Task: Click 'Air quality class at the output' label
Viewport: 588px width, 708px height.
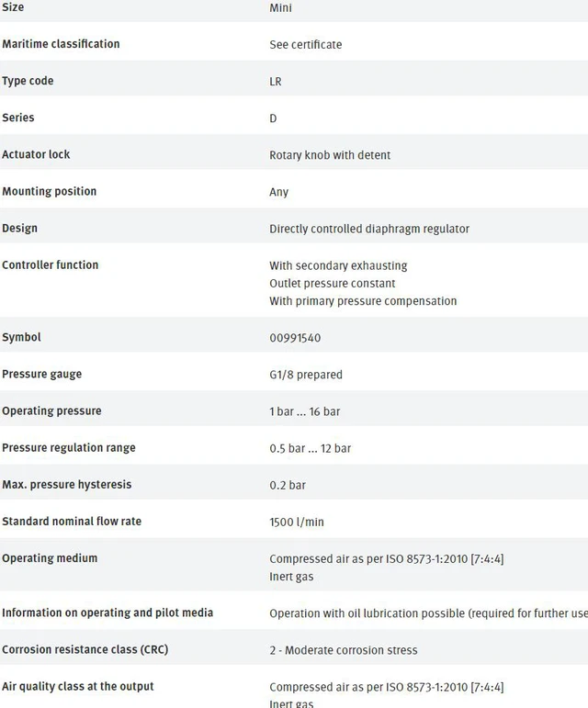Action: [x=78, y=686]
